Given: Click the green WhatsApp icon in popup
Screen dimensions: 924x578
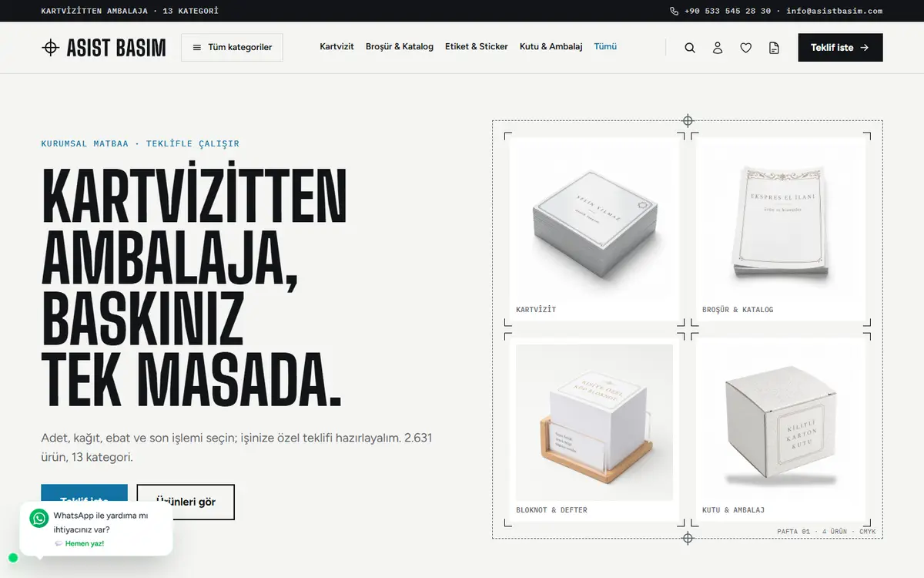Looking at the screenshot, I should pyautogui.click(x=39, y=518).
